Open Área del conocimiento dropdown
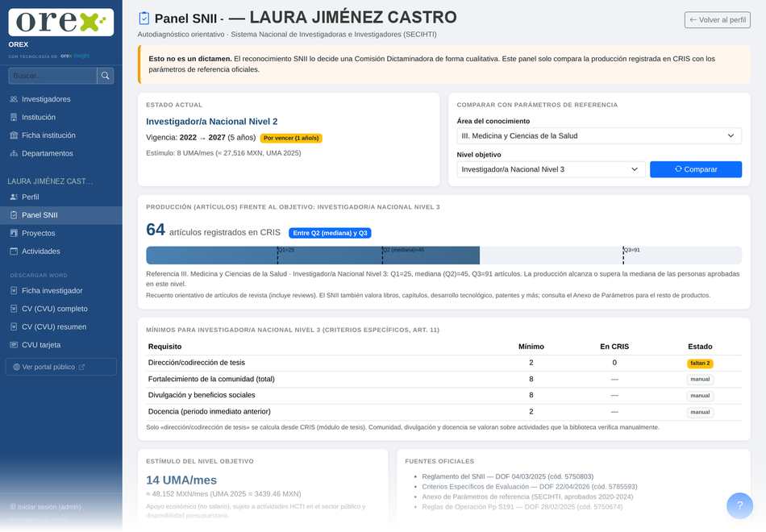The width and height of the screenshot is (766, 532). point(599,135)
